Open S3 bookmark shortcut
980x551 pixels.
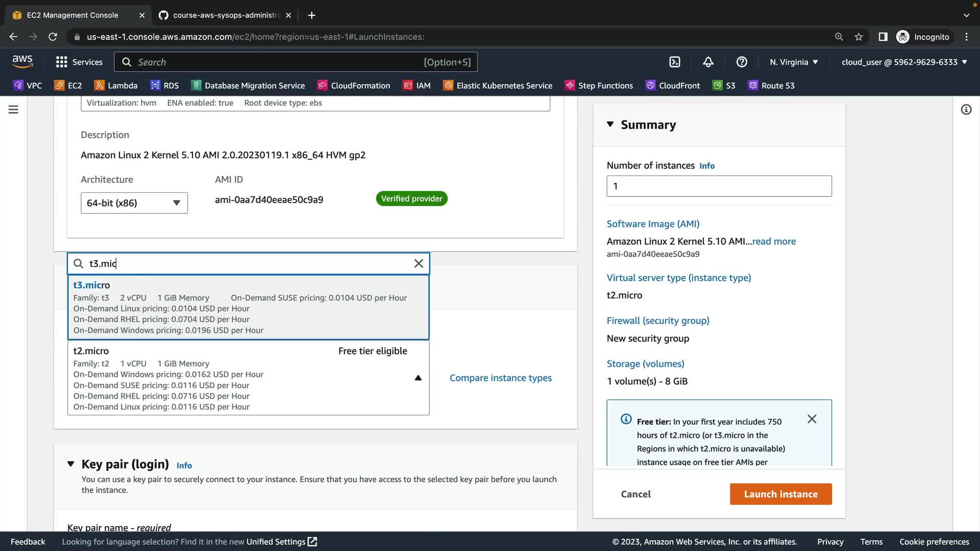[x=724, y=86]
